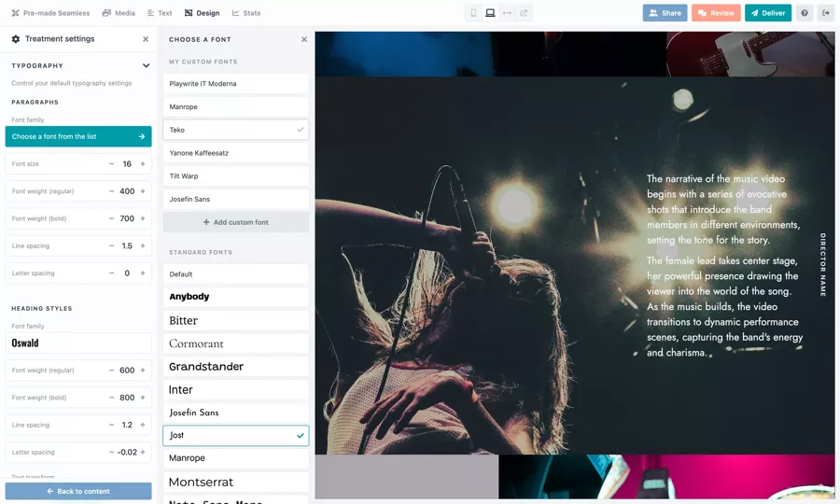Increase heading bold font weight 800
Image resolution: width=840 pixels, height=504 pixels.
click(143, 398)
